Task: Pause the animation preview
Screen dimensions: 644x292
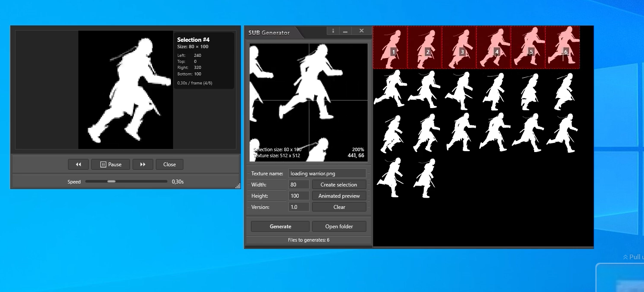Action: pyautogui.click(x=111, y=165)
